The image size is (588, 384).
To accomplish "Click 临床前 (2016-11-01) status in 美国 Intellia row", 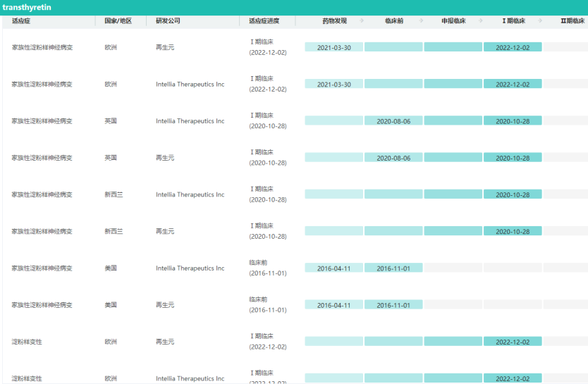I will point(268,268).
